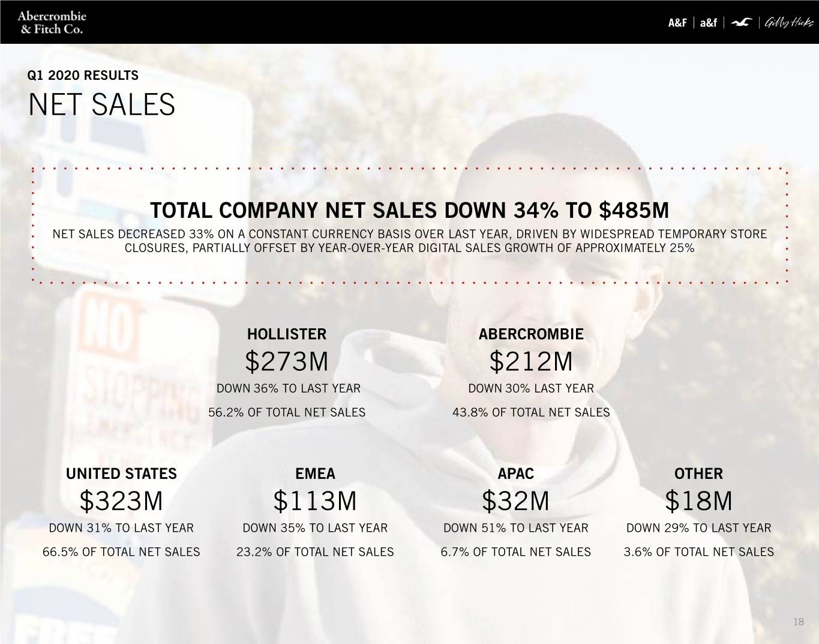Click 'Down 51% to last year' text
Image resolution: width=819 pixels, height=644 pixels.
tap(516, 528)
